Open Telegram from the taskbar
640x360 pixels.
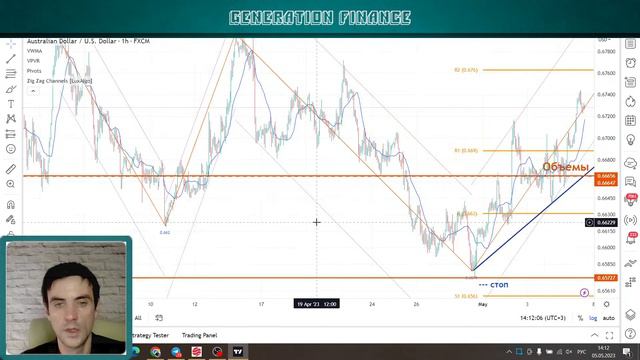click(176, 352)
